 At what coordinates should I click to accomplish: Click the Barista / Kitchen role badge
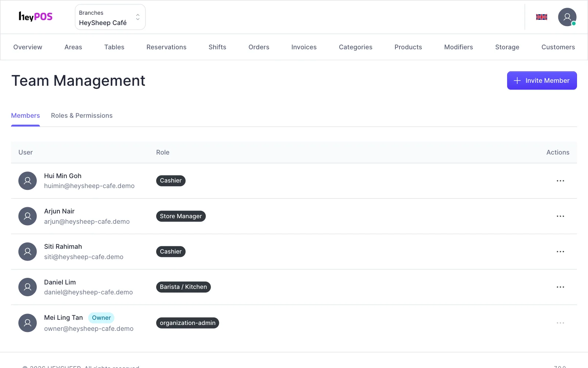pyautogui.click(x=183, y=287)
